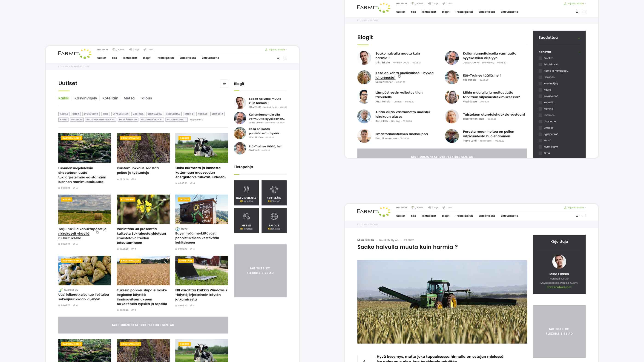Expand tag list with Näytä kaikki
The image size is (644, 362).
pyautogui.click(x=196, y=120)
